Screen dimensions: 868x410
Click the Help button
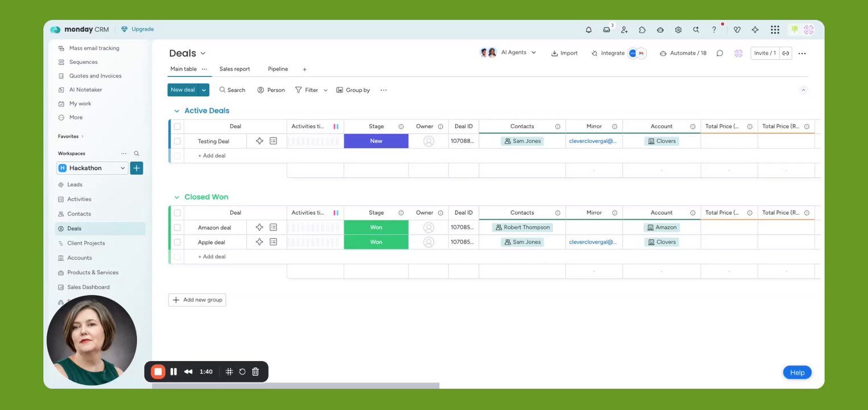[797, 372]
